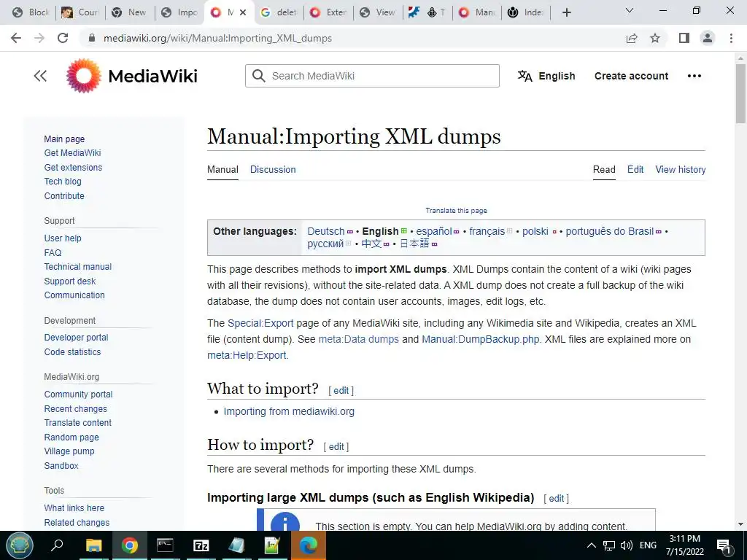The width and height of the screenshot is (747, 560).
Task: Open 7-Zip from the taskbar
Action: point(201,545)
